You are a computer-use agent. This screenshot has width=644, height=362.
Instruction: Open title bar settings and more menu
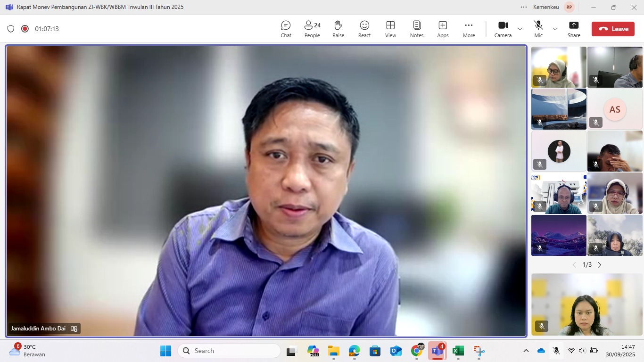(524, 7)
